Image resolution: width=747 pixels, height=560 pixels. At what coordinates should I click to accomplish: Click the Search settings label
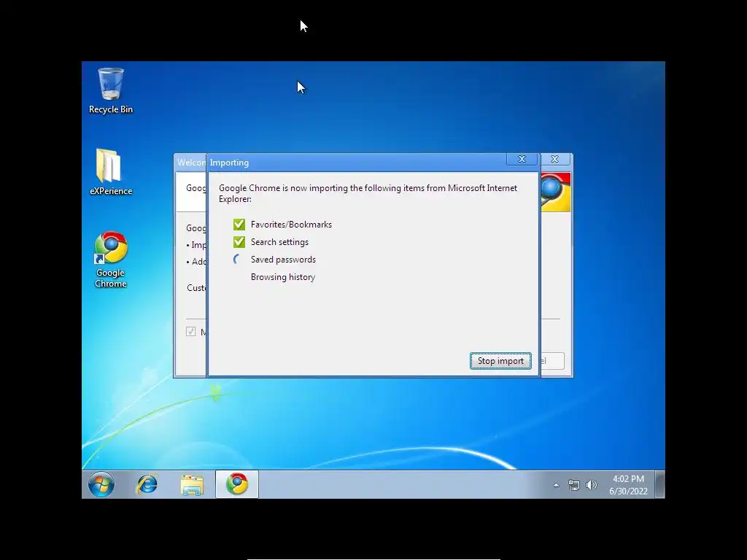pyautogui.click(x=279, y=242)
